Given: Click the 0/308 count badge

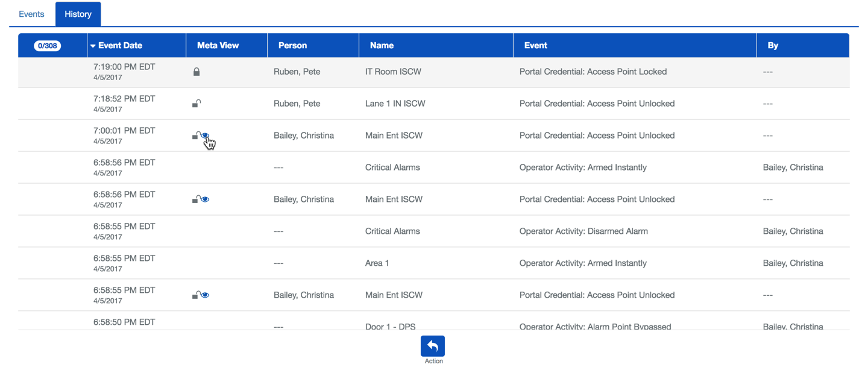Looking at the screenshot, I should click(47, 46).
